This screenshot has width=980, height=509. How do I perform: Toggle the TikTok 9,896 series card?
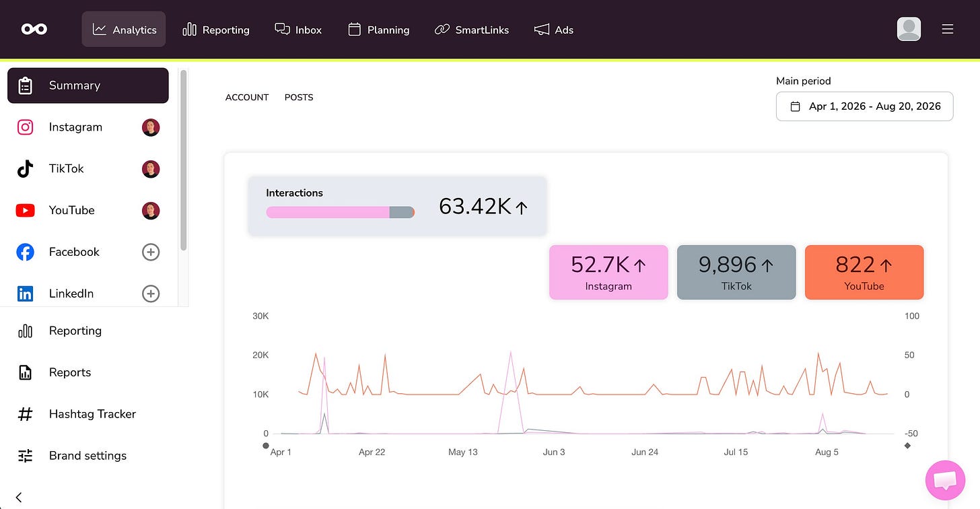click(x=736, y=272)
